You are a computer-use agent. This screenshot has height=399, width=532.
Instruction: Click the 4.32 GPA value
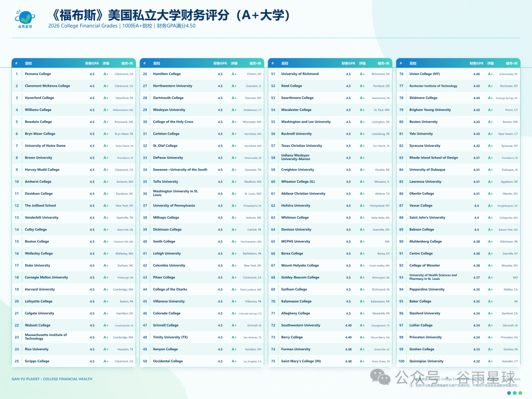(477, 362)
